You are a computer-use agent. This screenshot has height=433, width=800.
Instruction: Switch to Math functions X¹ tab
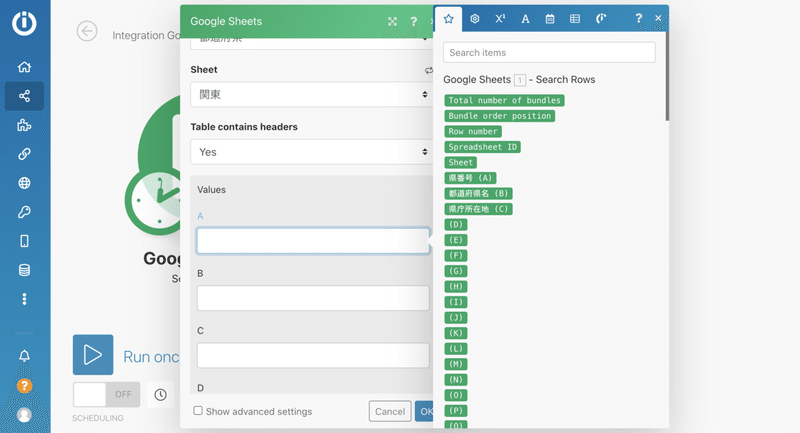pyautogui.click(x=500, y=18)
